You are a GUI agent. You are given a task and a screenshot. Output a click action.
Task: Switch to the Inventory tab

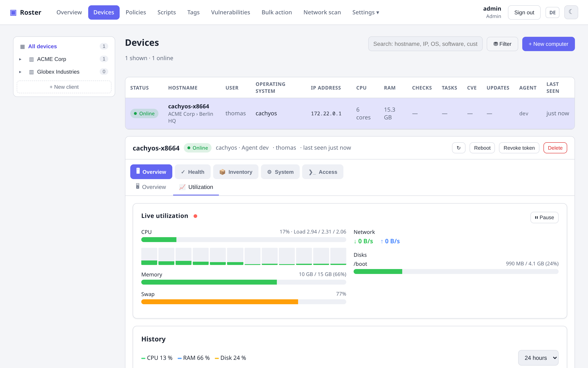(x=236, y=172)
